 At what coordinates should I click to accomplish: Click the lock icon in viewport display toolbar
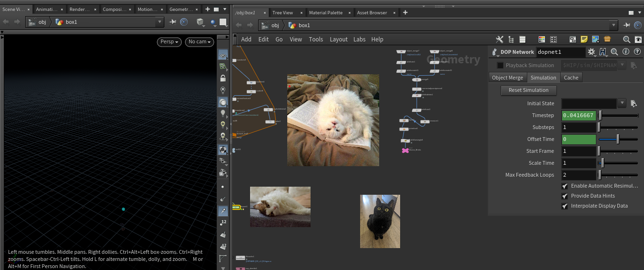(x=222, y=78)
